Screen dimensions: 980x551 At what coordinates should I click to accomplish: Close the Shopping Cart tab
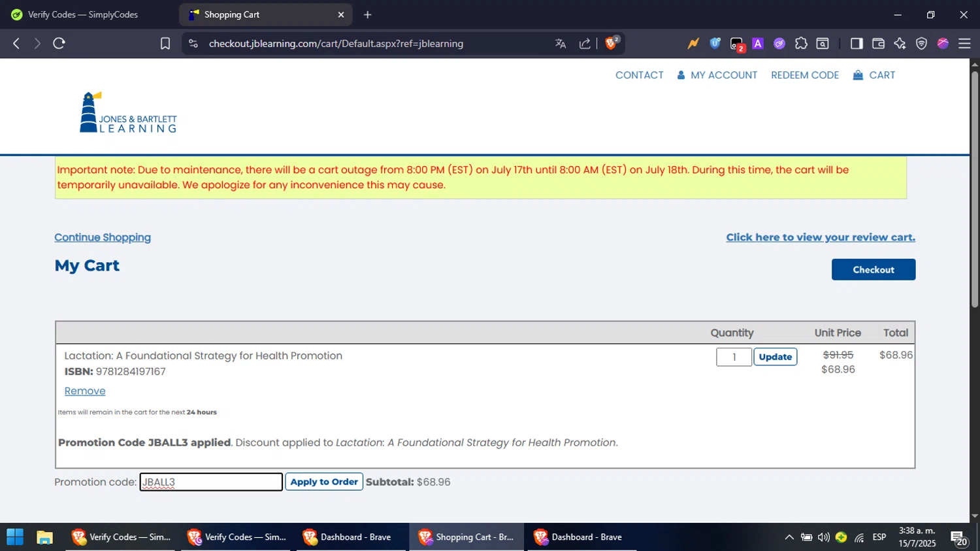[340, 14]
